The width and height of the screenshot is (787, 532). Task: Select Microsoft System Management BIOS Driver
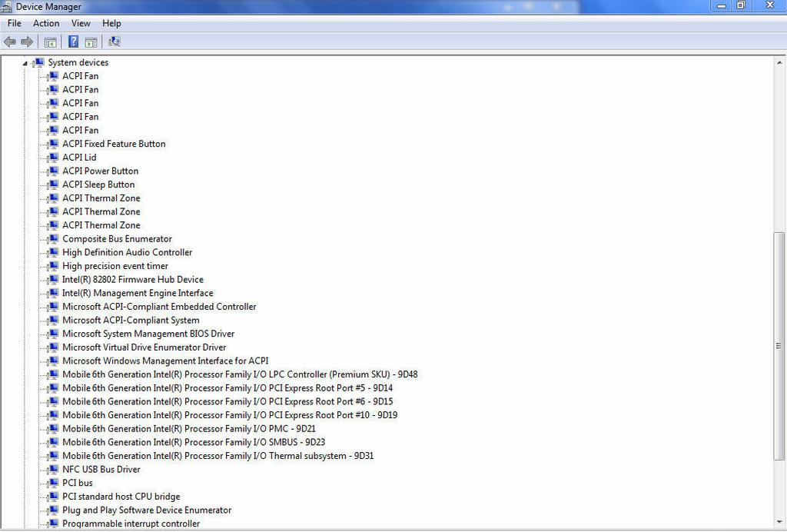pyautogui.click(x=148, y=334)
